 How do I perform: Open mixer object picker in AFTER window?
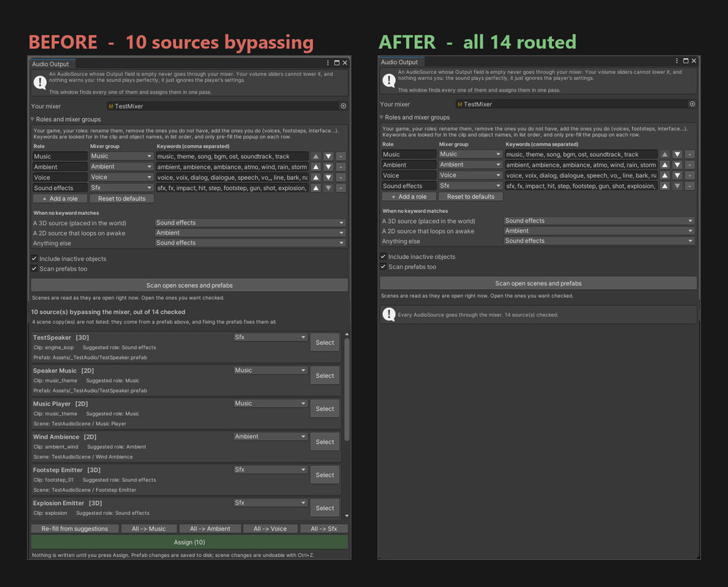692,104
